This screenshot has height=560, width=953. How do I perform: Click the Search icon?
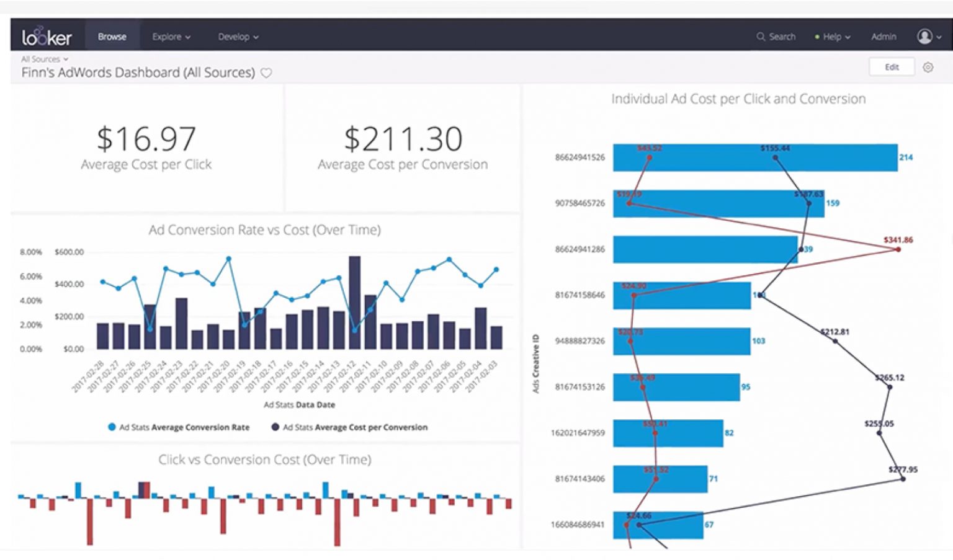(760, 37)
